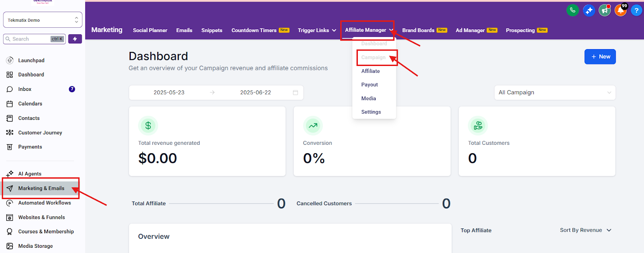Image resolution: width=644 pixels, height=253 pixels.
Task: Click the Contacts sidebar icon
Action: pyautogui.click(x=10, y=118)
